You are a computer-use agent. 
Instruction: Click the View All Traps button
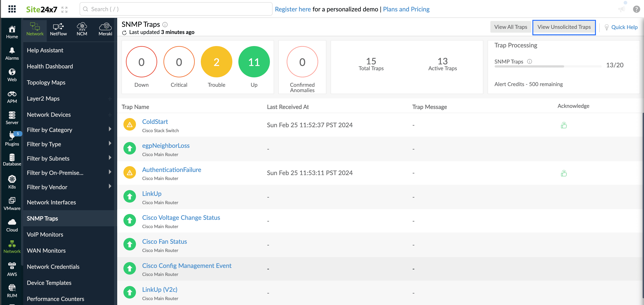pos(511,27)
